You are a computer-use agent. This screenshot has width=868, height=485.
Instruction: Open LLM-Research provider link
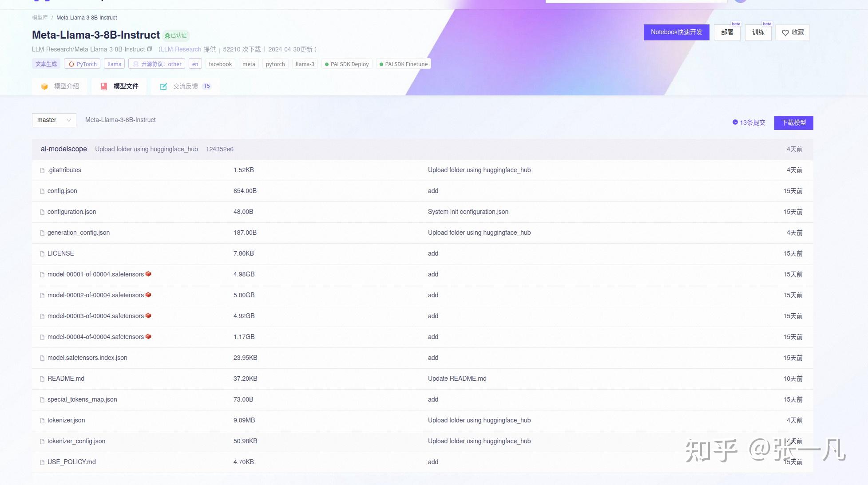pyautogui.click(x=181, y=49)
